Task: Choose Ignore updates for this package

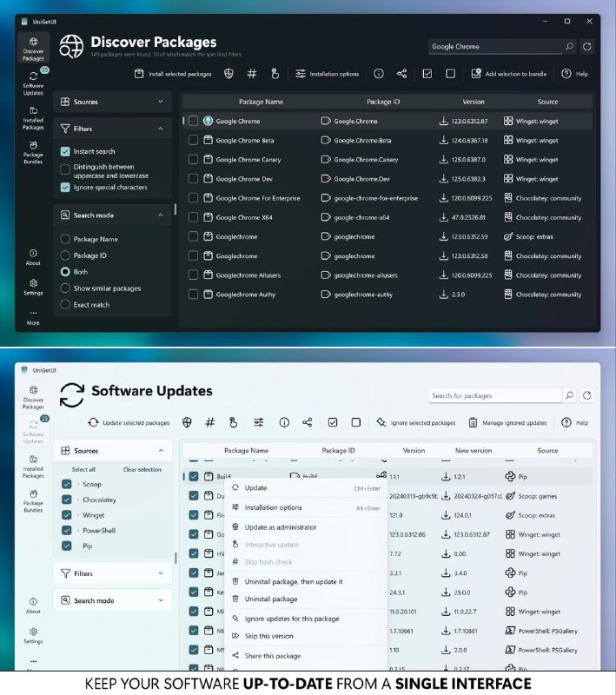Action: (306, 619)
